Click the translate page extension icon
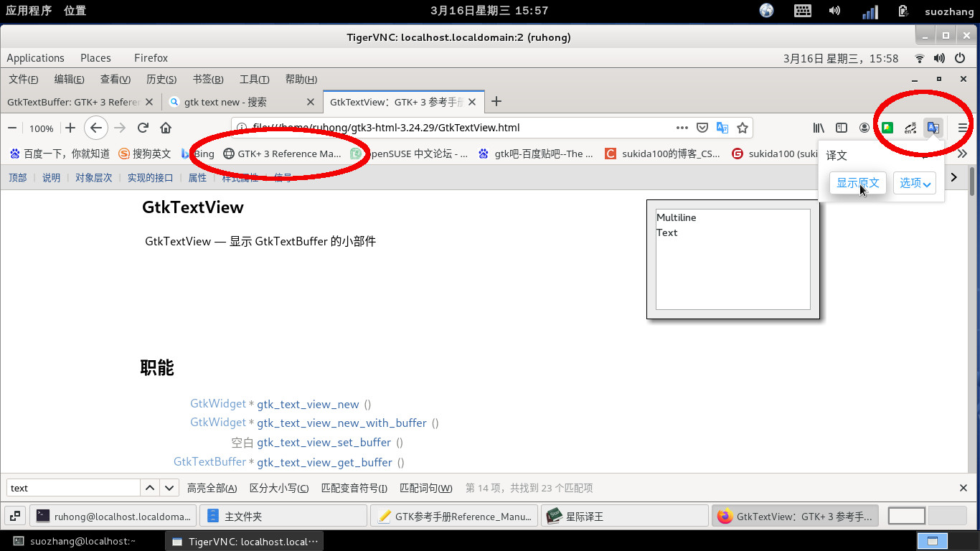The width and height of the screenshot is (980, 551). click(x=933, y=127)
